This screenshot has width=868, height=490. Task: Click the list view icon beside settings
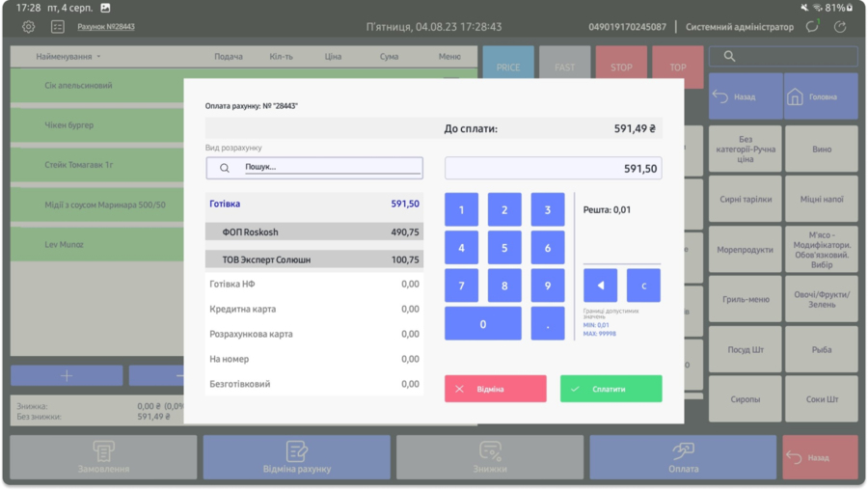coord(58,27)
